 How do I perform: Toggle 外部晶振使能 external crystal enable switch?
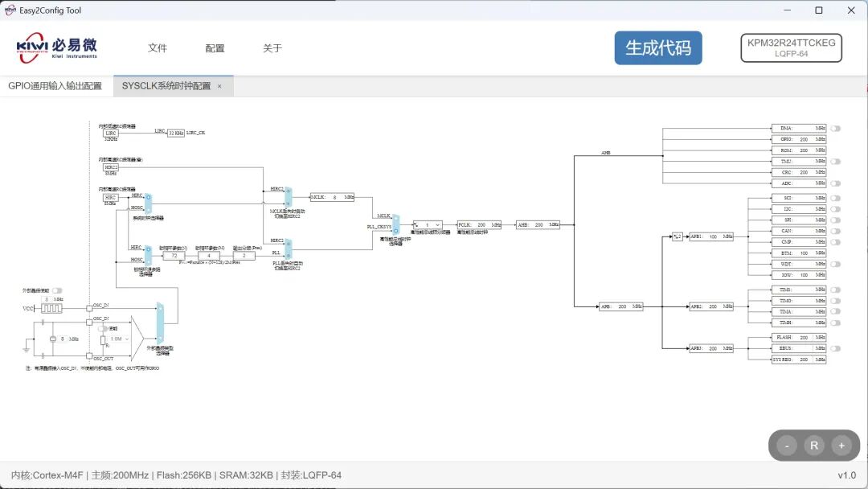point(57,290)
